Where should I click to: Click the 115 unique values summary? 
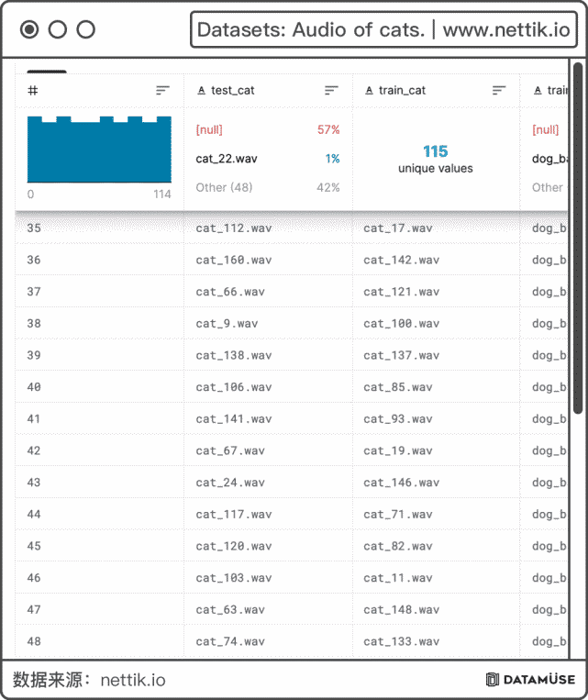point(436,159)
